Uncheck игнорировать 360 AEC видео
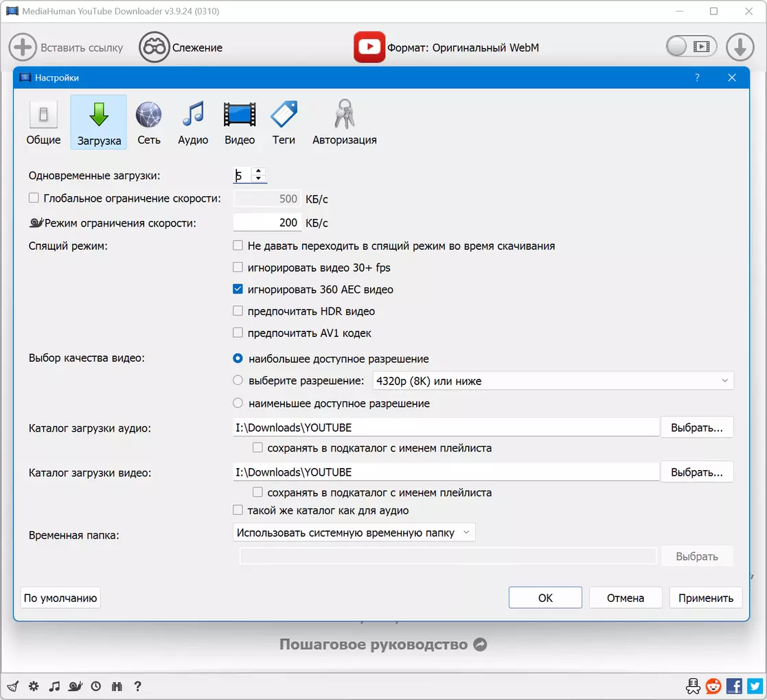Viewport: 767px width, 700px height. pos(238,289)
